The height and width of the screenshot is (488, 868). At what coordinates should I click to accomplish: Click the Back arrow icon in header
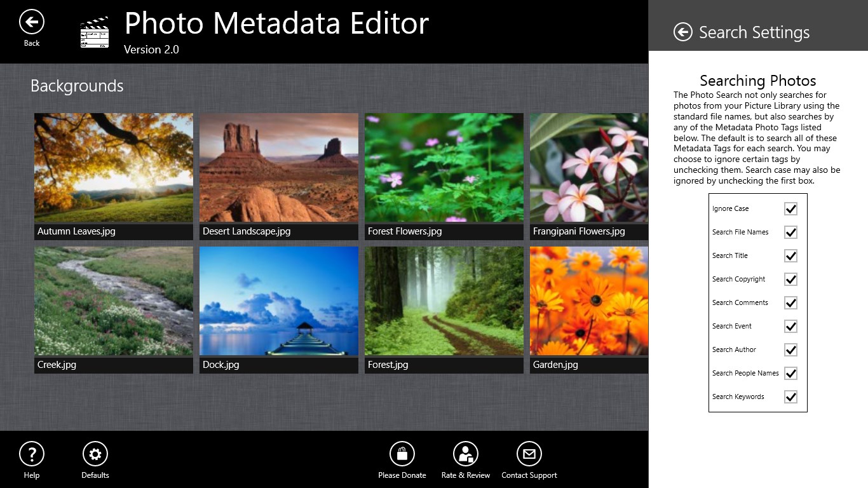[32, 23]
